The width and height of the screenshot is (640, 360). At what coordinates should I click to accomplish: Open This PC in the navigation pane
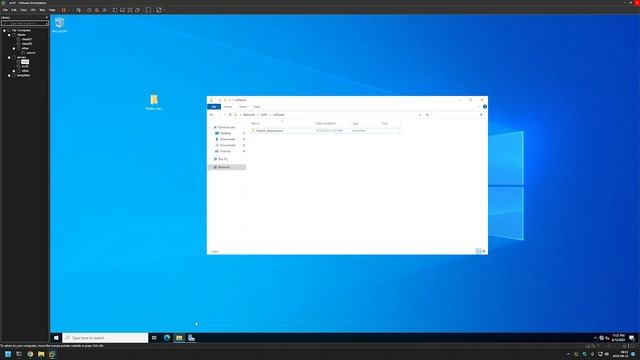click(x=222, y=159)
